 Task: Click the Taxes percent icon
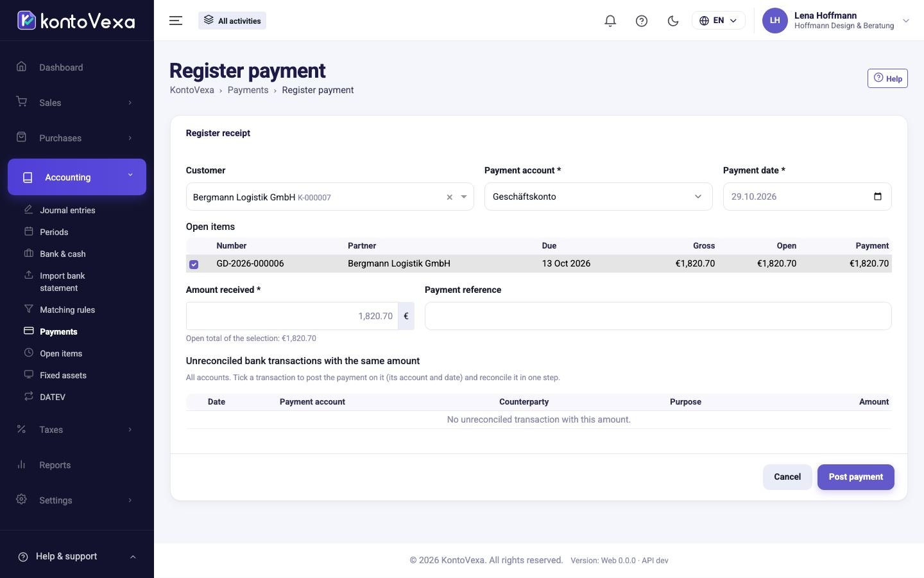pyautogui.click(x=21, y=429)
